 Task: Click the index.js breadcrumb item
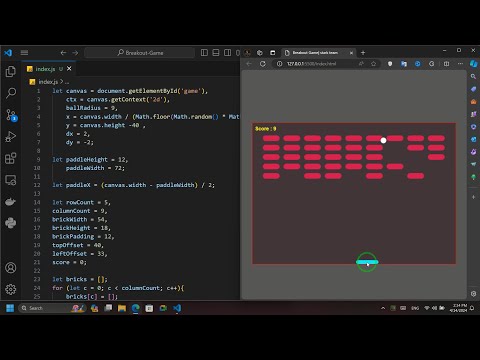(x=48, y=82)
